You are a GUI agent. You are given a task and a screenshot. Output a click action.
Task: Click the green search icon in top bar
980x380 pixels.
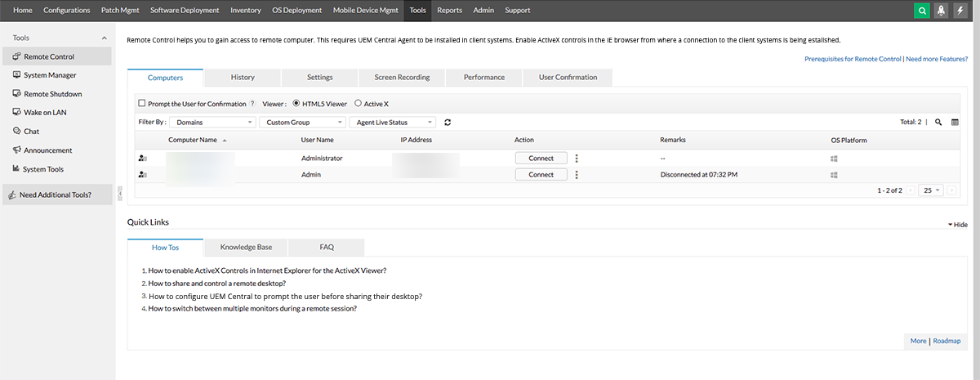[922, 11]
